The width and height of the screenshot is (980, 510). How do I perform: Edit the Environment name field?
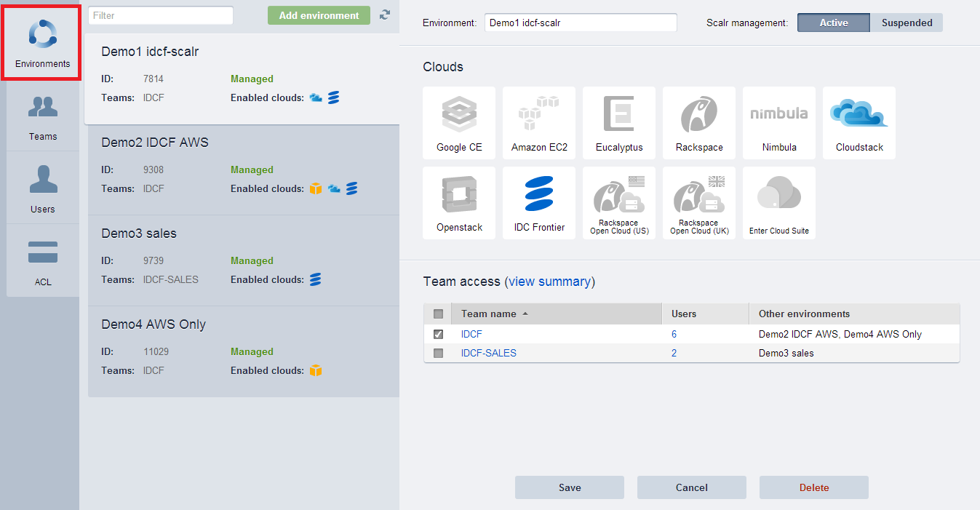pos(581,23)
